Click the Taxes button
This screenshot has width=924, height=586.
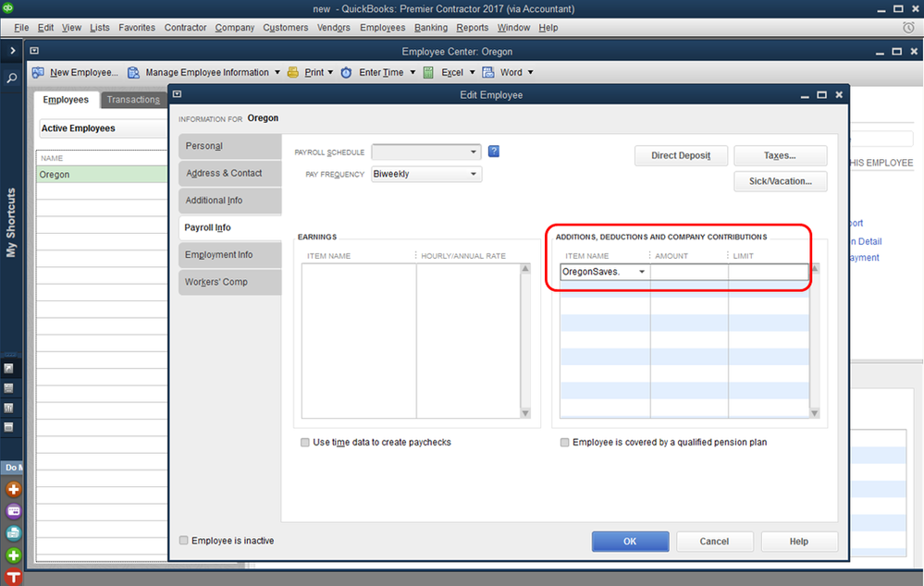[x=780, y=155]
